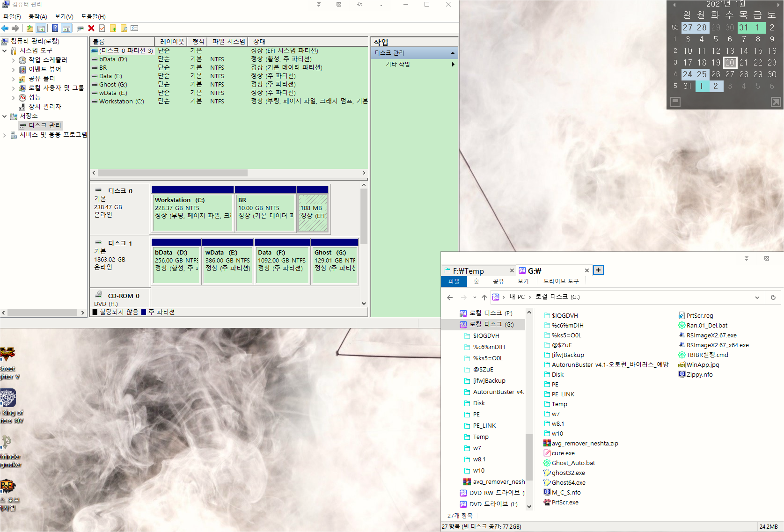Click the settings list view toolbar icon

click(x=135, y=28)
